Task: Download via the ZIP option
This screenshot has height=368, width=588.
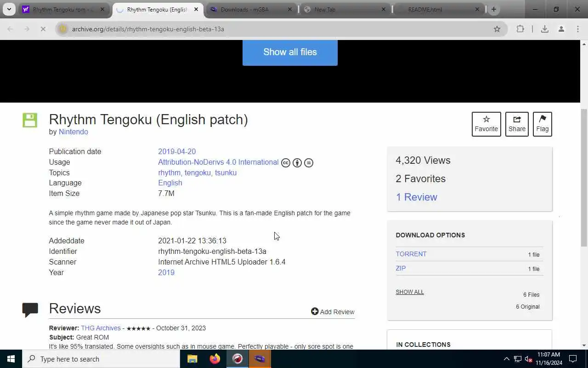Action: [401, 268]
